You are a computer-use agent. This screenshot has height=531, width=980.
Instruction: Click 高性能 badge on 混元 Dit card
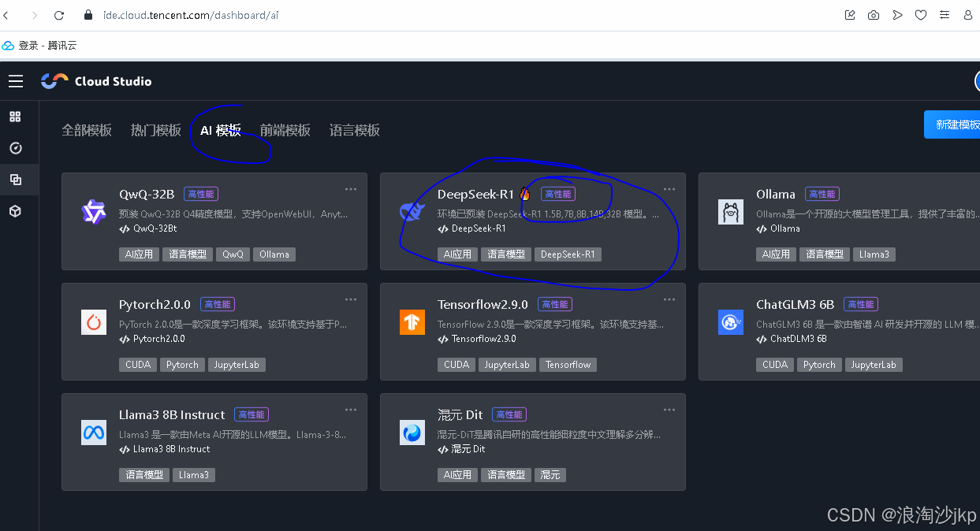pos(509,414)
